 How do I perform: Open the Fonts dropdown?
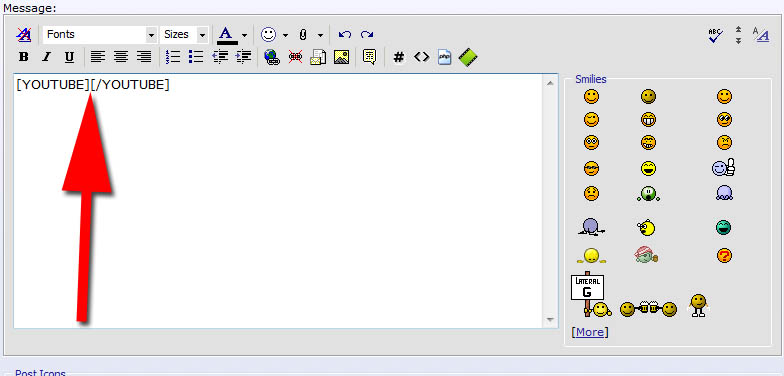pos(100,34)
